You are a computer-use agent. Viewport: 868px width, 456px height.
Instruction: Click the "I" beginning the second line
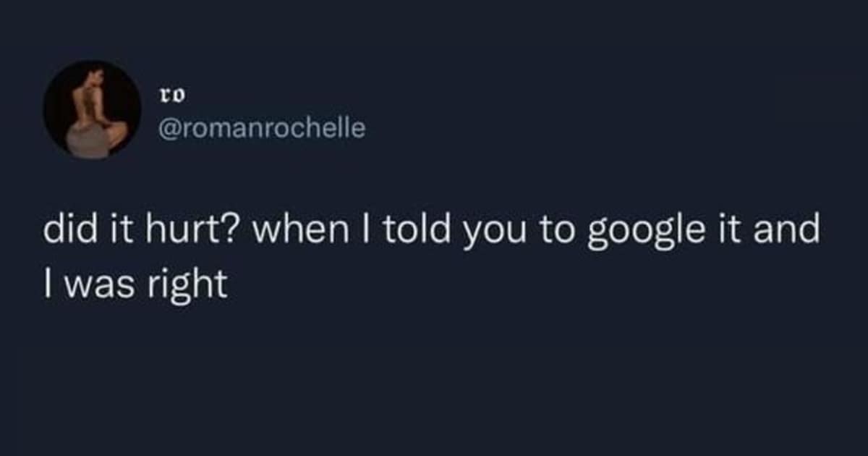[x=48, y=286]
